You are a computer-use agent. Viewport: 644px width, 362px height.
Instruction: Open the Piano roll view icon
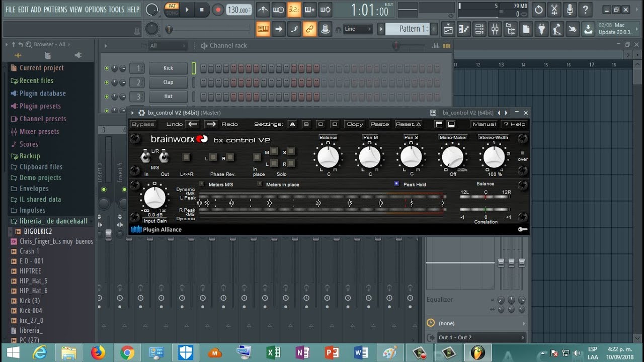464,29
